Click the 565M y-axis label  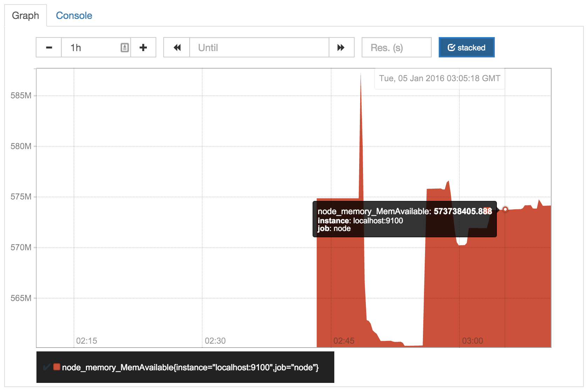pyautogui.click(x=21, y=298)
